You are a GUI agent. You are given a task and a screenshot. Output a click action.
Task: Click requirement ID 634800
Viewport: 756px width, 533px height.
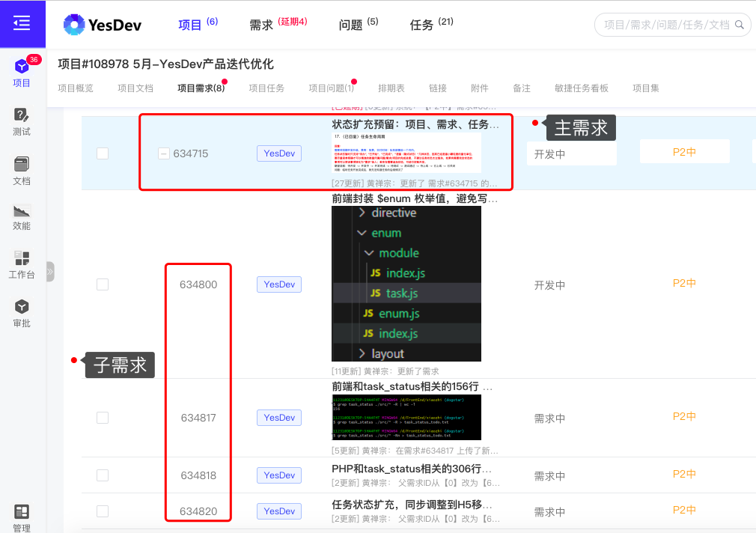198,284
